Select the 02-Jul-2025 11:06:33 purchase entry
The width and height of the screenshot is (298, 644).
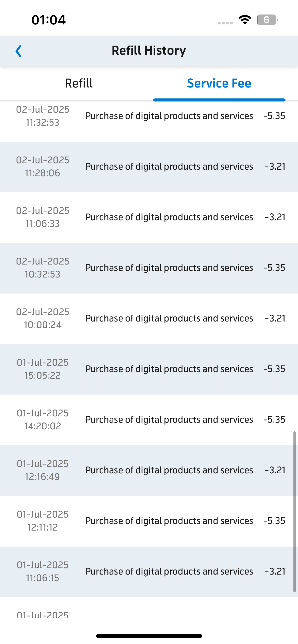click(x=149, y=217)
